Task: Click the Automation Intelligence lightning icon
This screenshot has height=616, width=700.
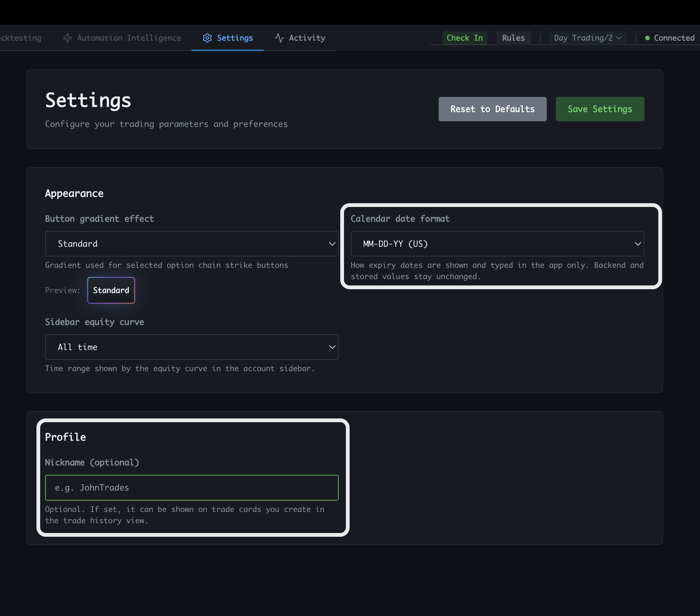Action: coord(68,38)
